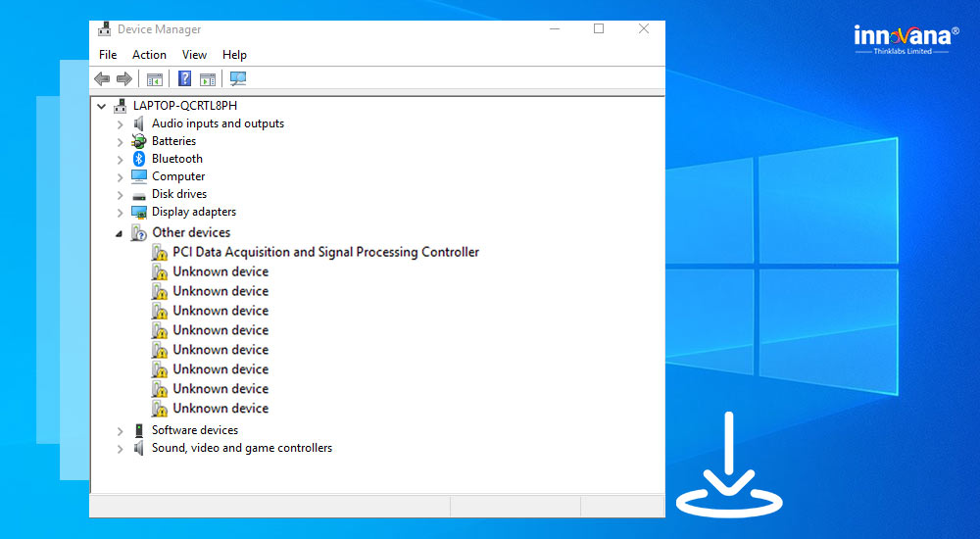This screenshot has height=539, width=980.
Task: Select the Software devices label
Action: click(194, 430)
